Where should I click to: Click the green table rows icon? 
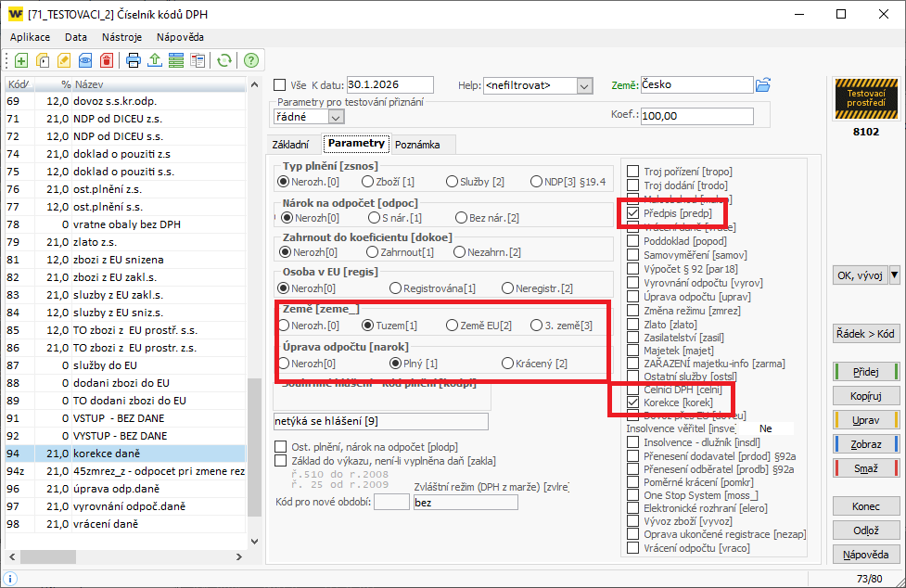point(176,60)
